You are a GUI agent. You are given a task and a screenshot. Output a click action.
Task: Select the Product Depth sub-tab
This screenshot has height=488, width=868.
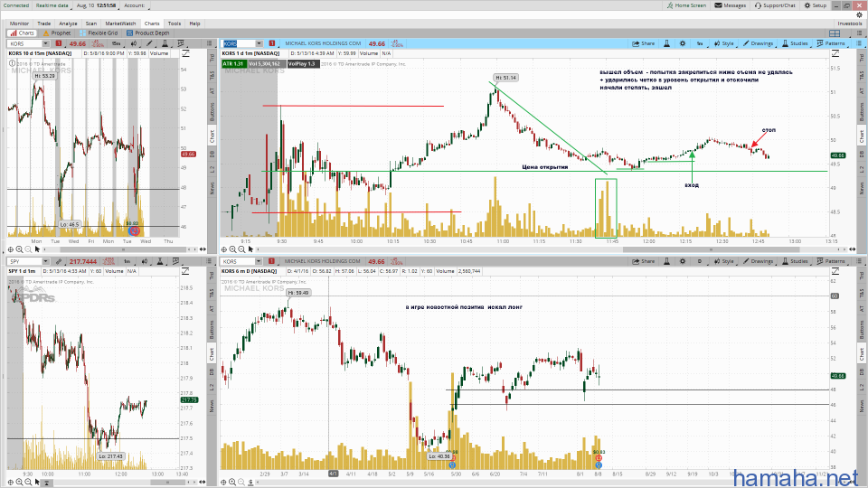click(x=147, y=33)
